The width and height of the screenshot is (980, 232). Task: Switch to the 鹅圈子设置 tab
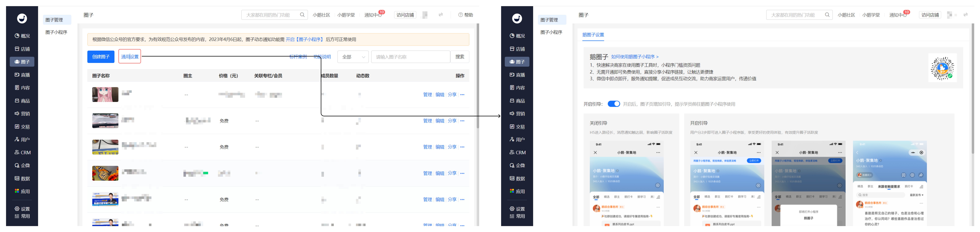click(593, 35)
